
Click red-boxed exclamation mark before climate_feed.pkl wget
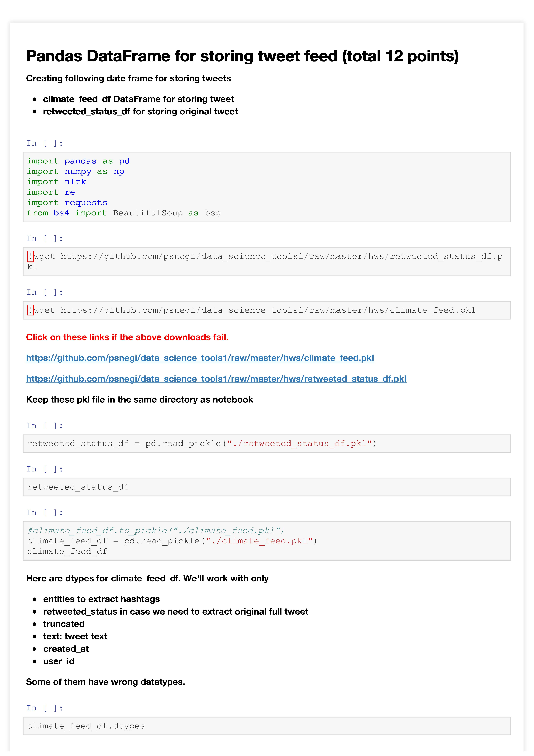point(30,310)
